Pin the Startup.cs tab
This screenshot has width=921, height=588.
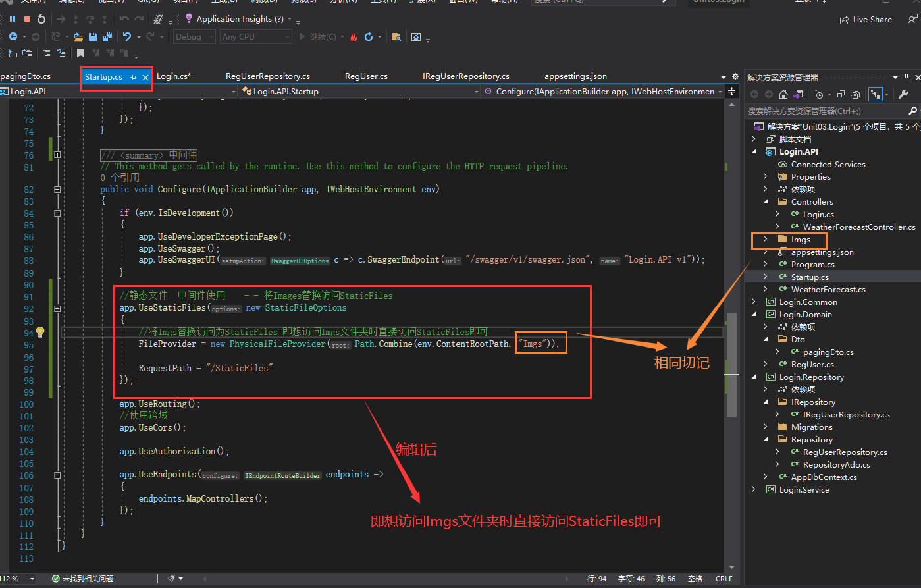(133, 77)
